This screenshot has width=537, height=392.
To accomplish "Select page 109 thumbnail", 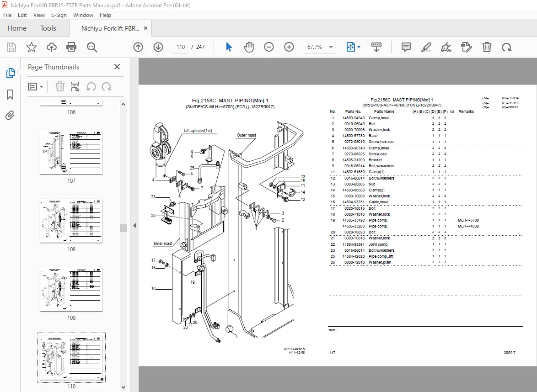I will 71,289.
